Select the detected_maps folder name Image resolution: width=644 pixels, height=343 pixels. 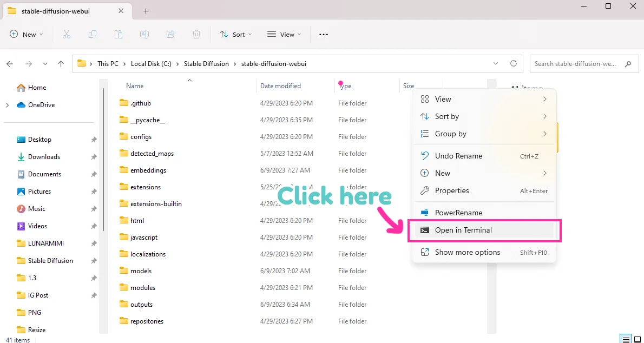(152, 154)
